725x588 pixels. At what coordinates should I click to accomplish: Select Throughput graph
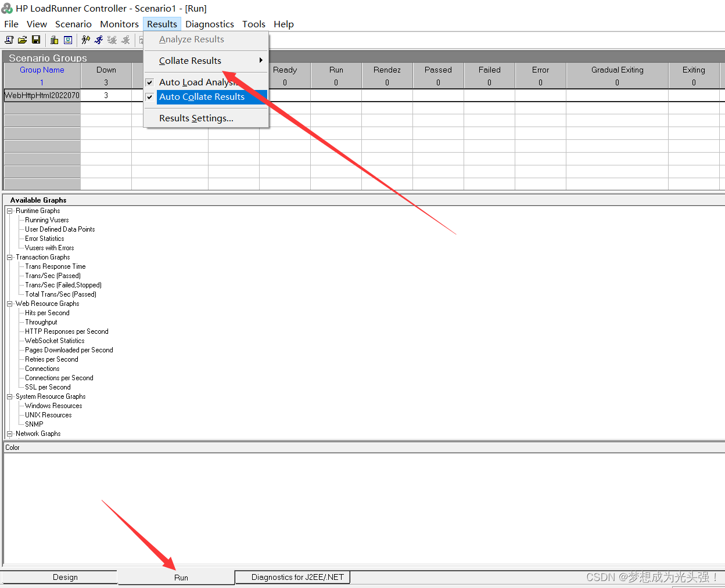[41, 322]
